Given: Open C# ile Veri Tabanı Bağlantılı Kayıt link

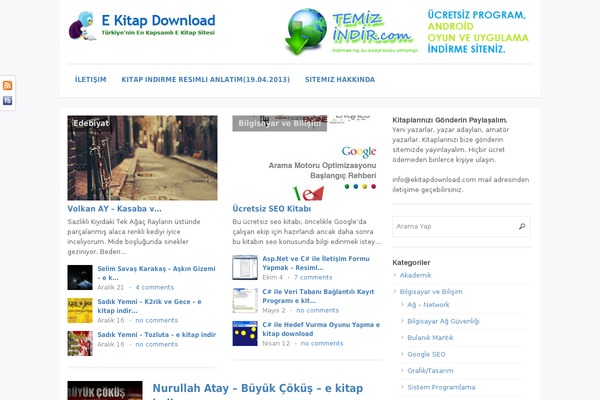Looking at the screenshot, I should point(318,296).
